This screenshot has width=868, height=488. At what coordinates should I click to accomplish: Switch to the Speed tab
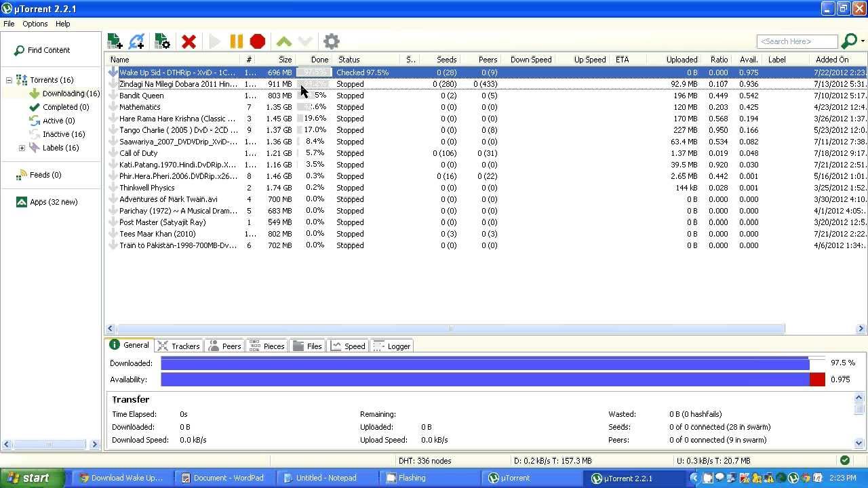[x=349, y=346]
